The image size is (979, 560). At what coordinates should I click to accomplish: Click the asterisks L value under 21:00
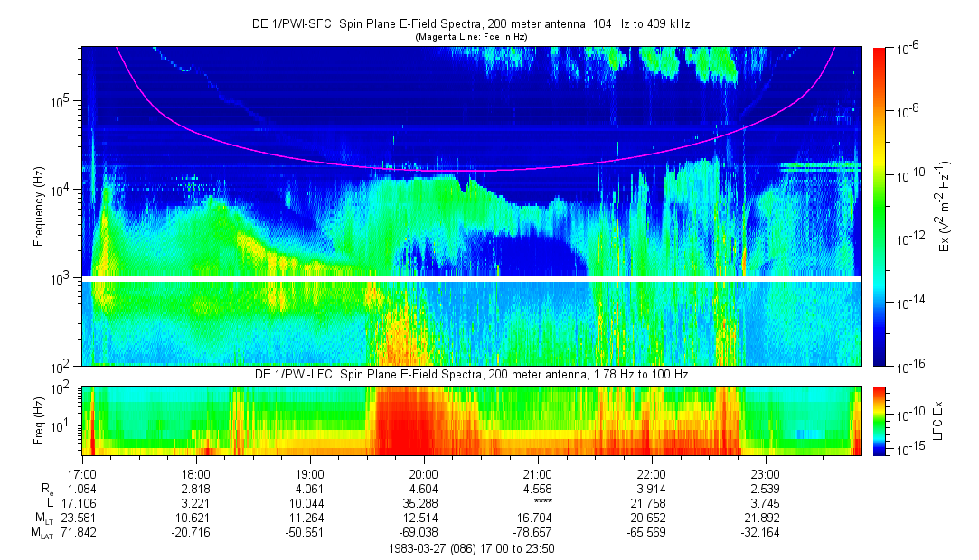pyautogui.click(x=537, y=502)
